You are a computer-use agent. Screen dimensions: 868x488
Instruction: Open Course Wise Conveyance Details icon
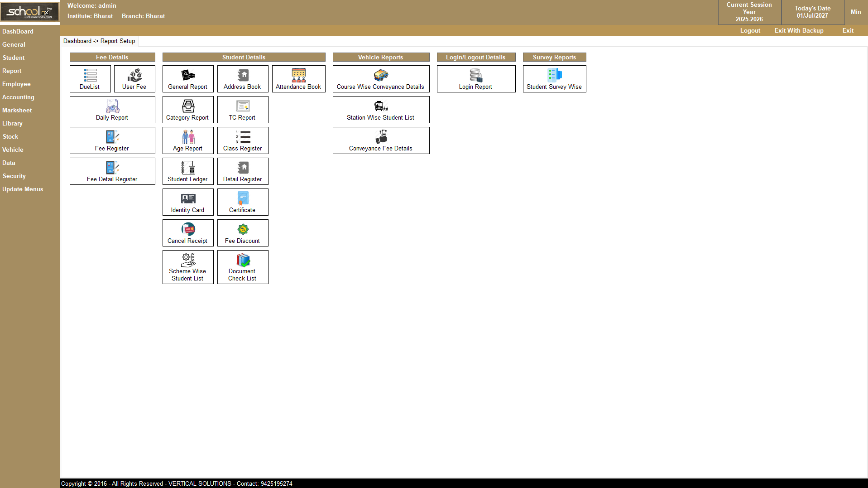[x=381, y=75]
